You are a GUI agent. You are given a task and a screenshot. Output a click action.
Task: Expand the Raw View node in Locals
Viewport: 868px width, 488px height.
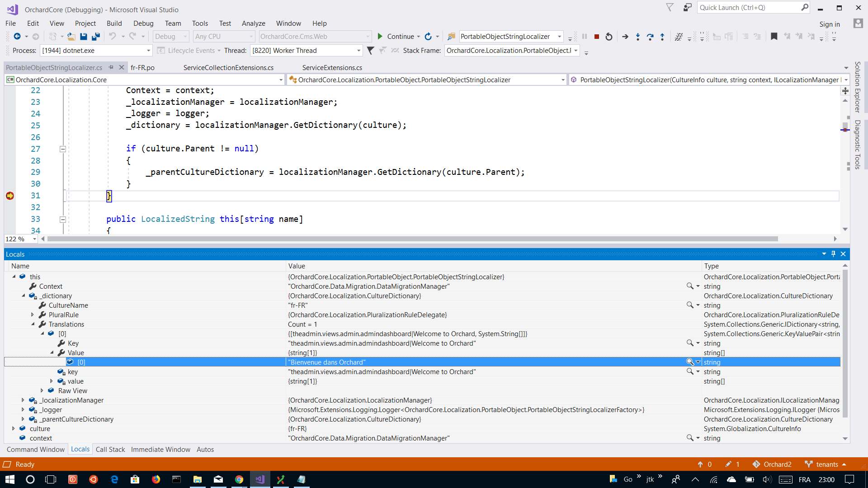click(x=42, y=390)
